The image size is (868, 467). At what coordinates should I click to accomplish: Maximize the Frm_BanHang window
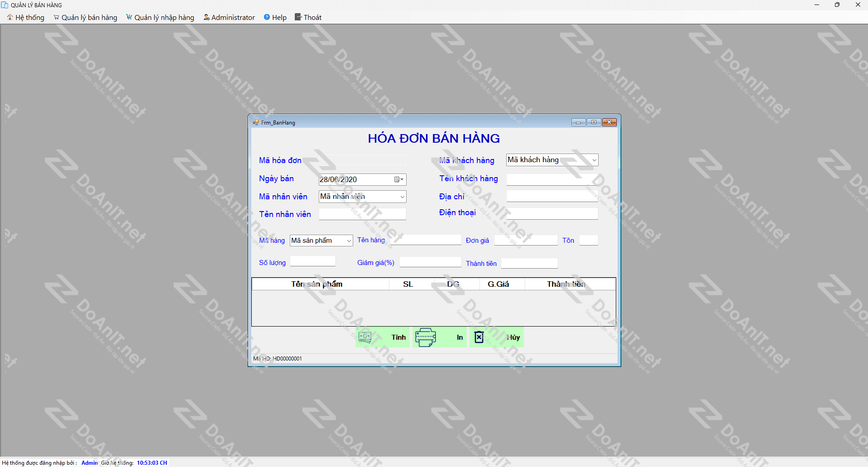click(594, 122)
